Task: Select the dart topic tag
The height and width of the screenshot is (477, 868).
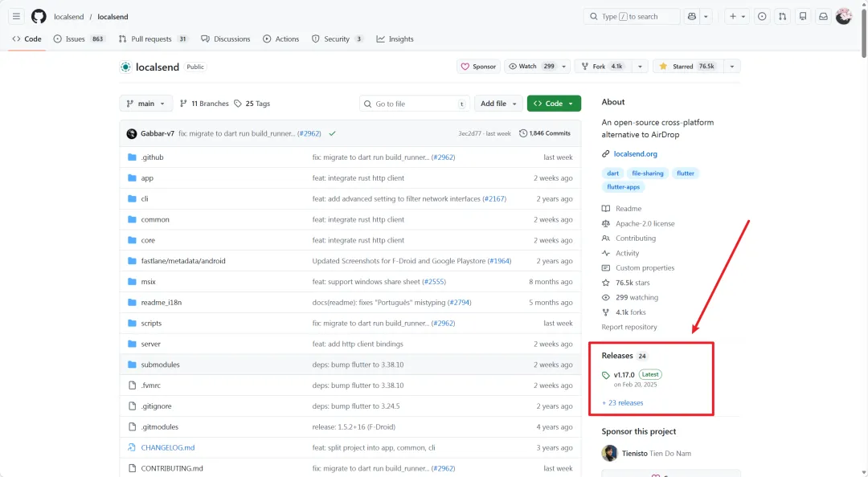Action: click(612, 173)
